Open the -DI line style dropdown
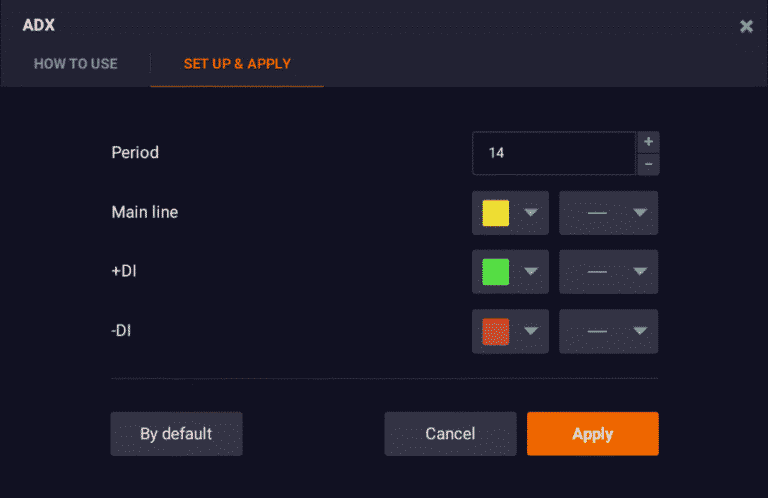Image resolution: width=768 pixels, height=498 pixels. (640, 331)
